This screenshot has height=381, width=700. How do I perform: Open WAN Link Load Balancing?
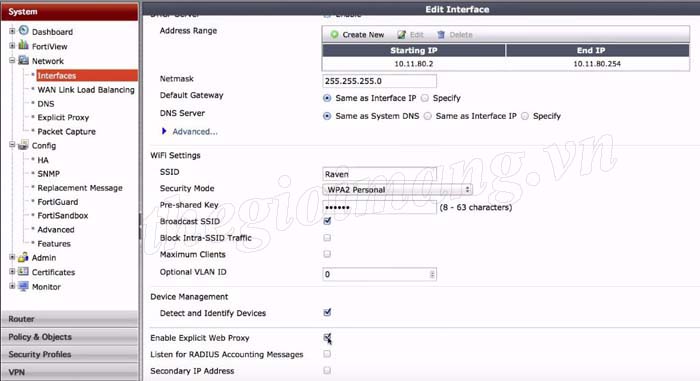86,90
